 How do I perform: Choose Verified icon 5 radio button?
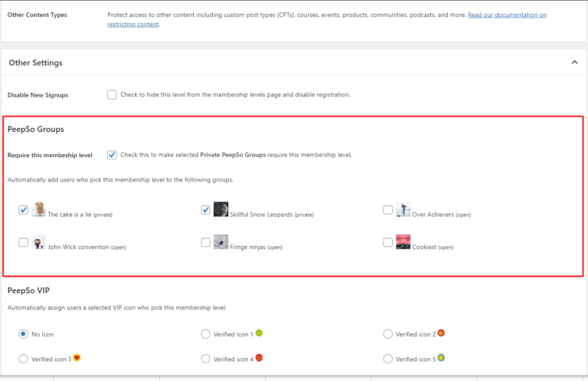pyautogui.click(x=388, y=359)
